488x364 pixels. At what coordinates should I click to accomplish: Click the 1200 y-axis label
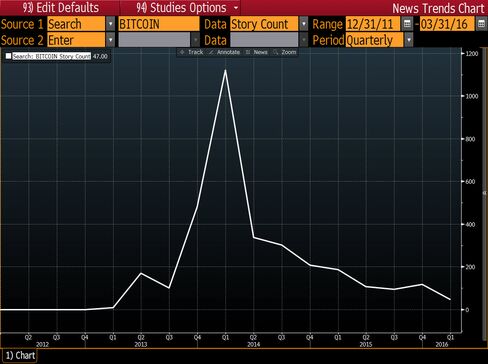click(x=472, y=54)
